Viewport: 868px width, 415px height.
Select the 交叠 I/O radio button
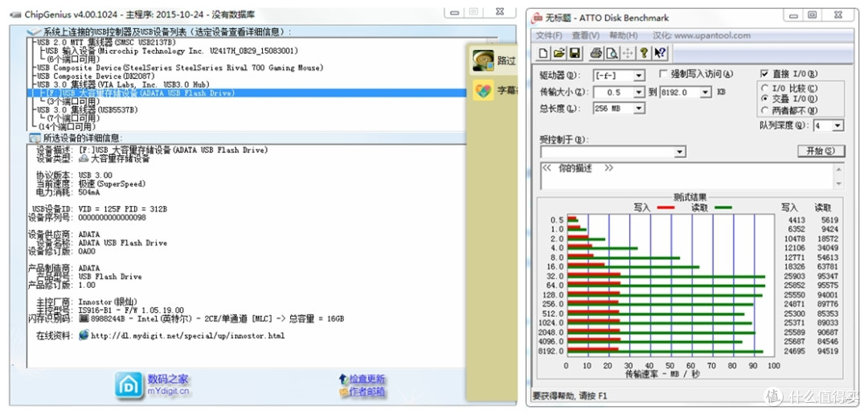(x=765, y=99)
